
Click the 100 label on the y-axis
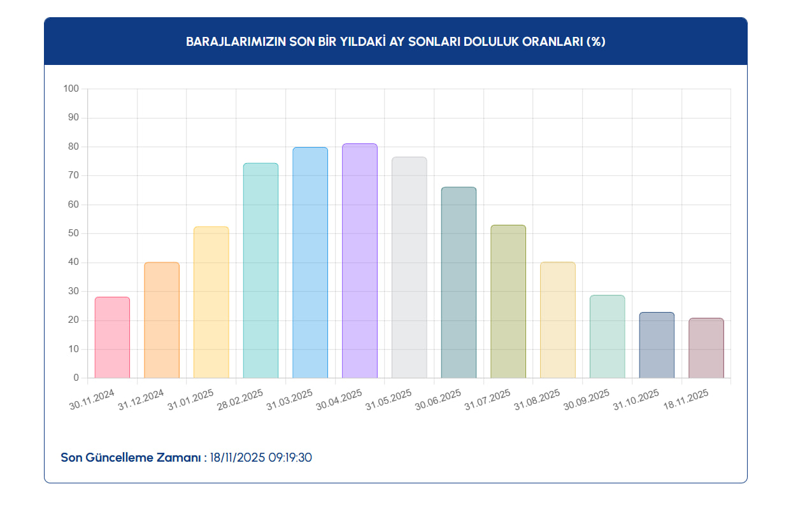pos(71,89)
